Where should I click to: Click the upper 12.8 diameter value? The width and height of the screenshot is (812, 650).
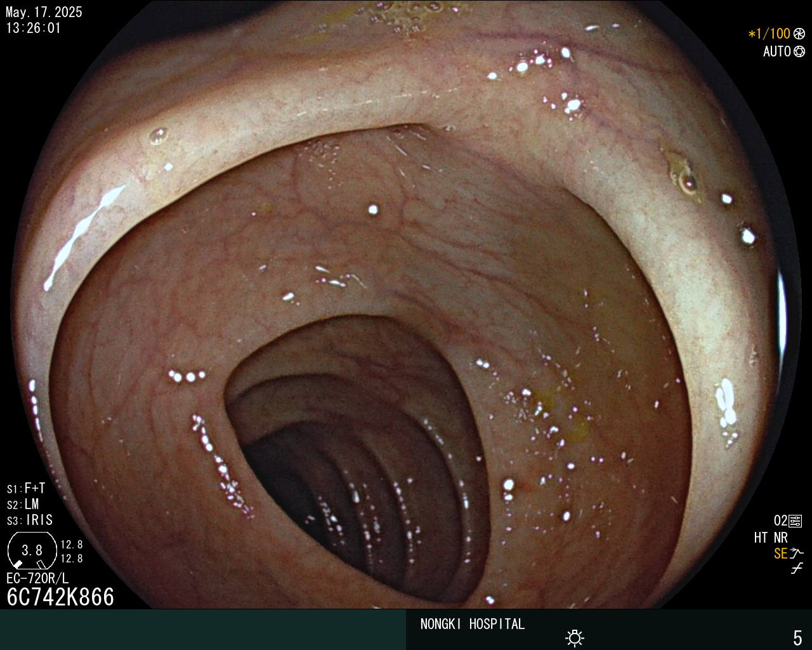72,545
